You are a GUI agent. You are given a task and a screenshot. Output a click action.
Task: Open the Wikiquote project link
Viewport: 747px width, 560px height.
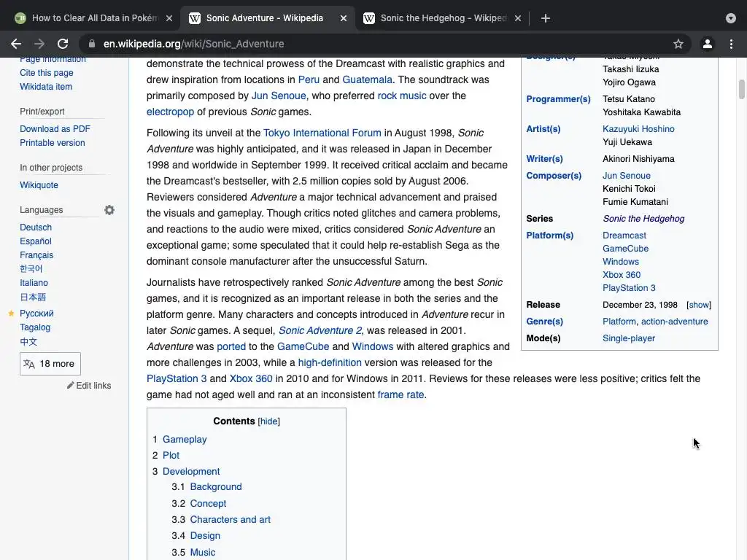(39, 185)
